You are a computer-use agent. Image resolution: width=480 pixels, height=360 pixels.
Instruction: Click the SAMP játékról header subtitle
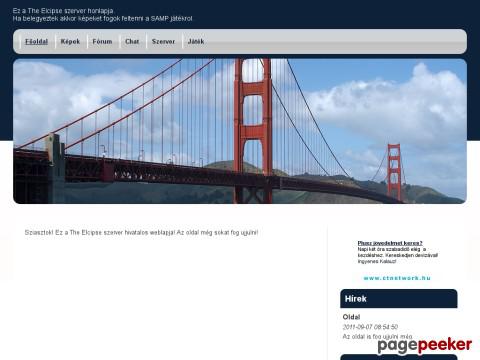coord(102,19)
